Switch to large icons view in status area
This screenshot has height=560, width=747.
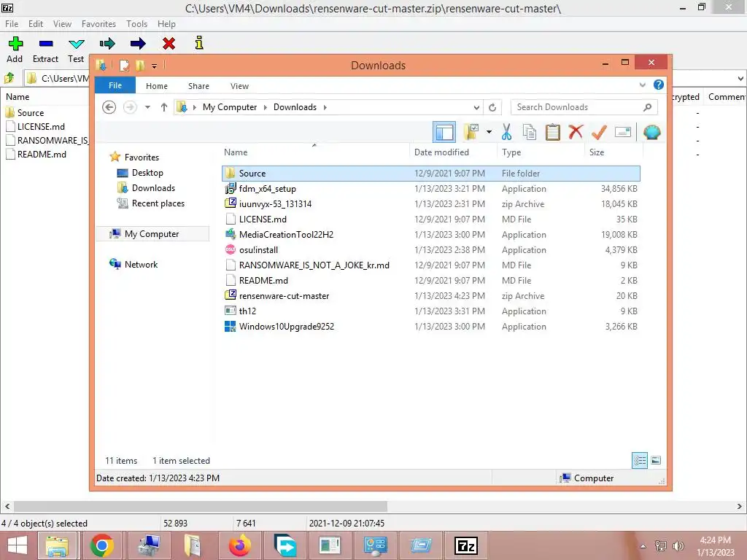(x=656, y=460)
